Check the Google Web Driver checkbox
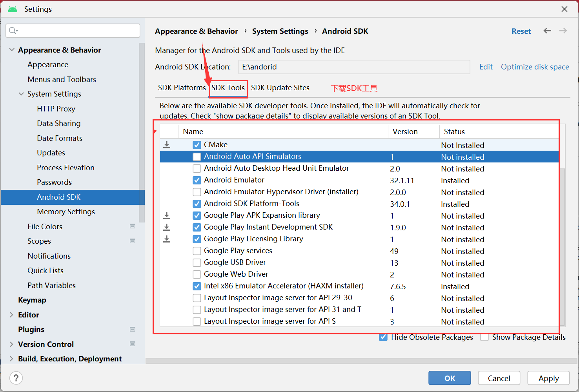 pyautogui.click(x=197, y=274)
